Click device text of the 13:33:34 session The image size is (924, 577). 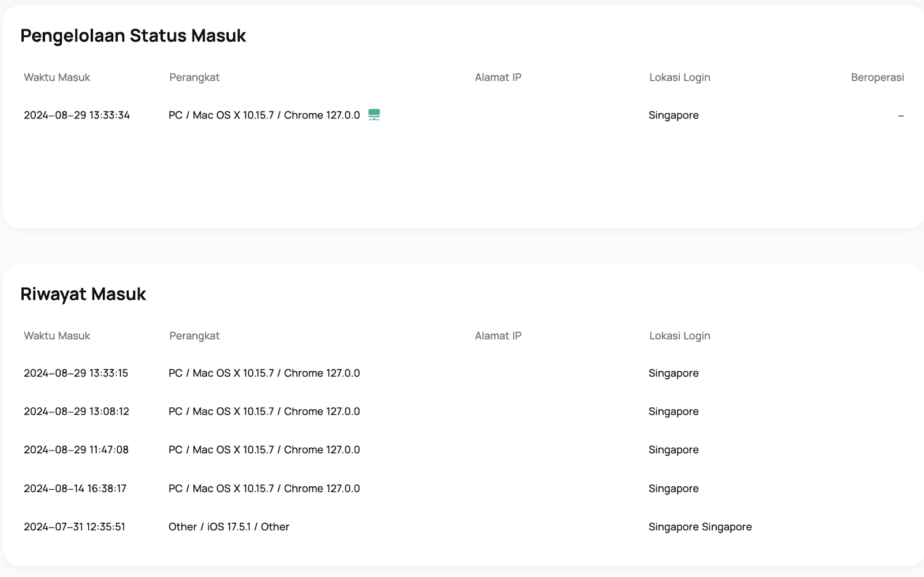(264, 115)
